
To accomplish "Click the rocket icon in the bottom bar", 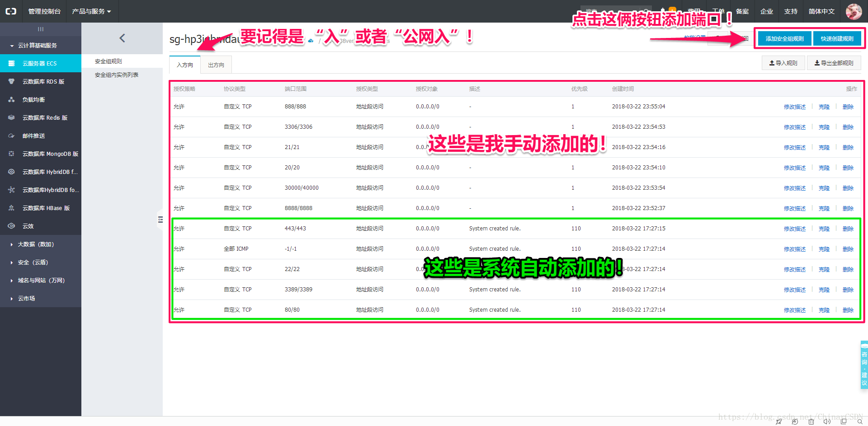I will tap(778, 421).
